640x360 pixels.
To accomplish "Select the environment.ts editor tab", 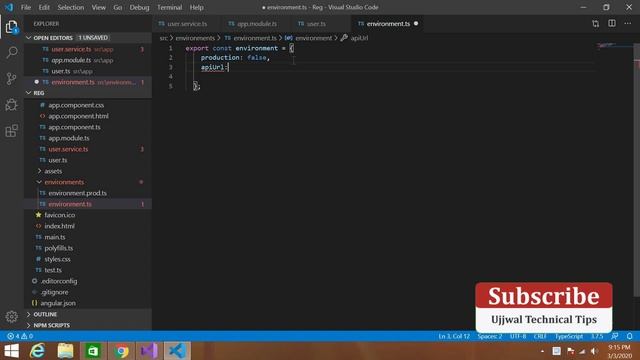I will tap(388, 24).
